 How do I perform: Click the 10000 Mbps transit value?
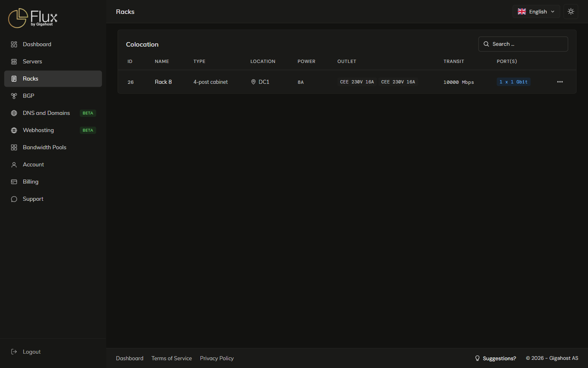tap(459, 82)
